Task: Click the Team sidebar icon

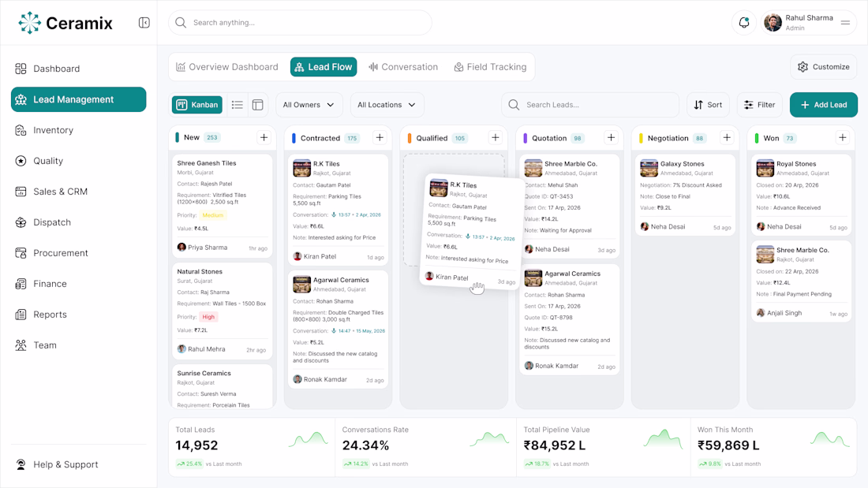Action: coord(21,345)
